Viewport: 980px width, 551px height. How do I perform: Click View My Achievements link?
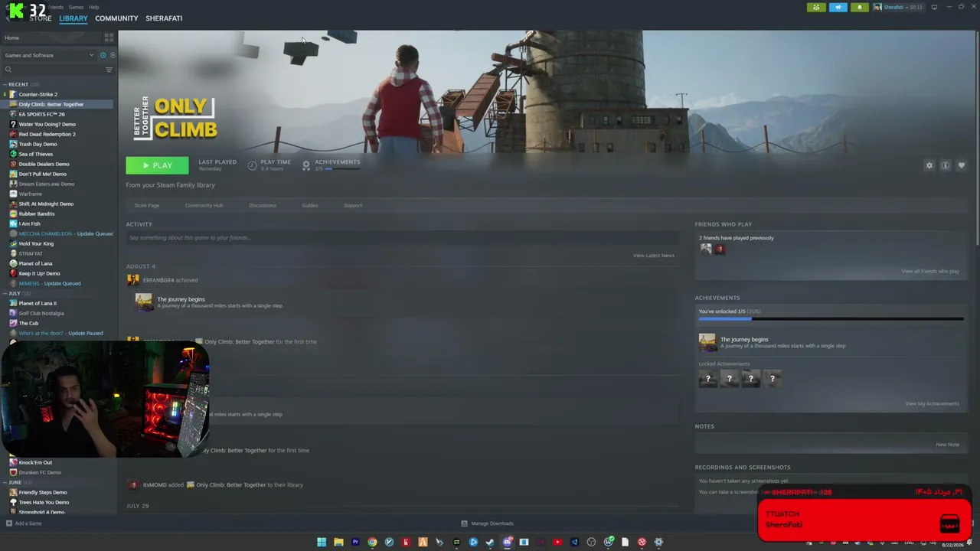click(x=932, y=403)
